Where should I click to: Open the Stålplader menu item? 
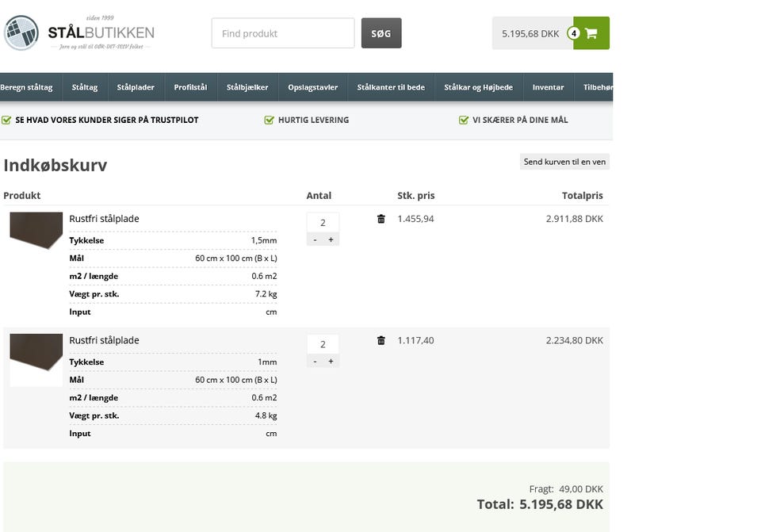pos(136,87)
